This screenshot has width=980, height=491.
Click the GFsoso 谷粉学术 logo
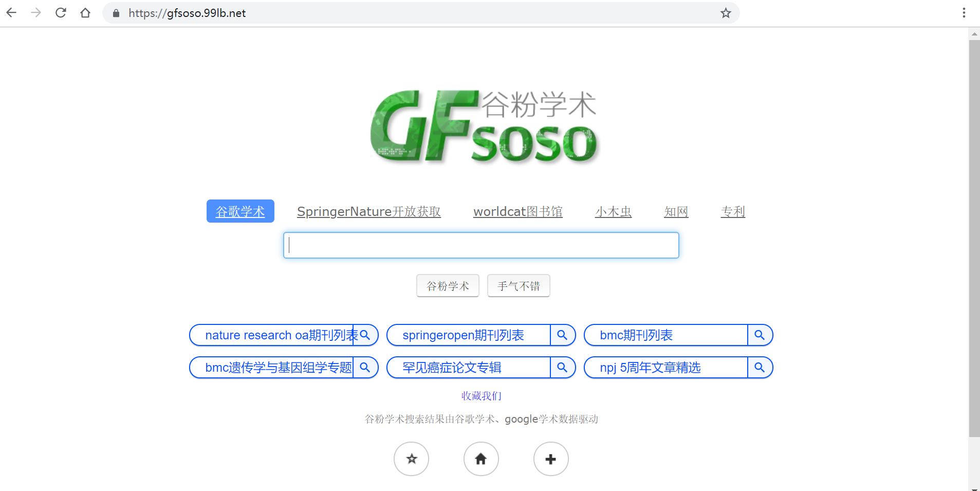click(483, 126)
